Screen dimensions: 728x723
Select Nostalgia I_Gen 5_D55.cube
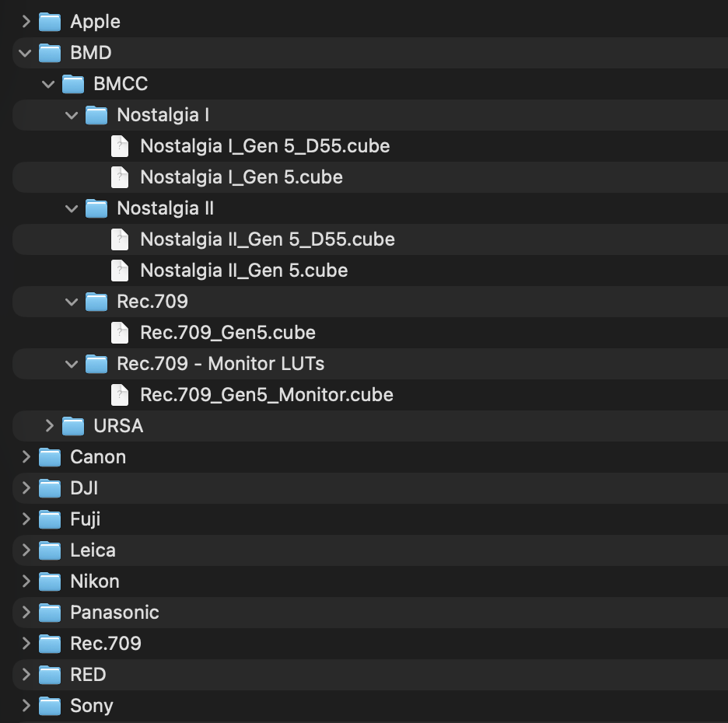tap(264, 146)
